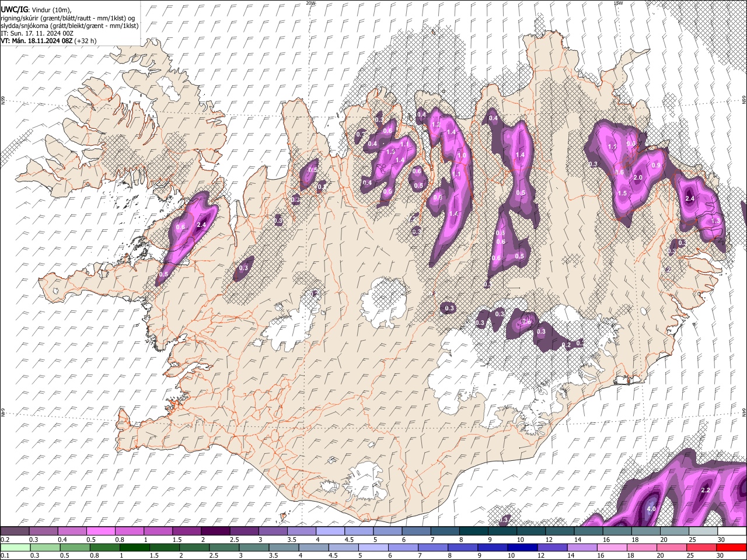Image resolution: width=747 pixels, height=560 pixels.
Task: Click the '0.9' precipitation value
Action: tap(656, 166)
